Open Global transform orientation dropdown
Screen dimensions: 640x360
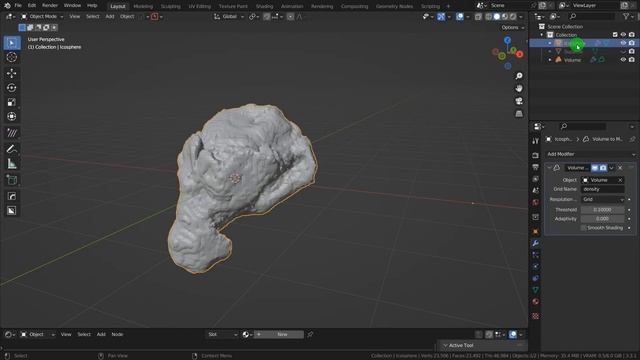[x=229, y=17]
